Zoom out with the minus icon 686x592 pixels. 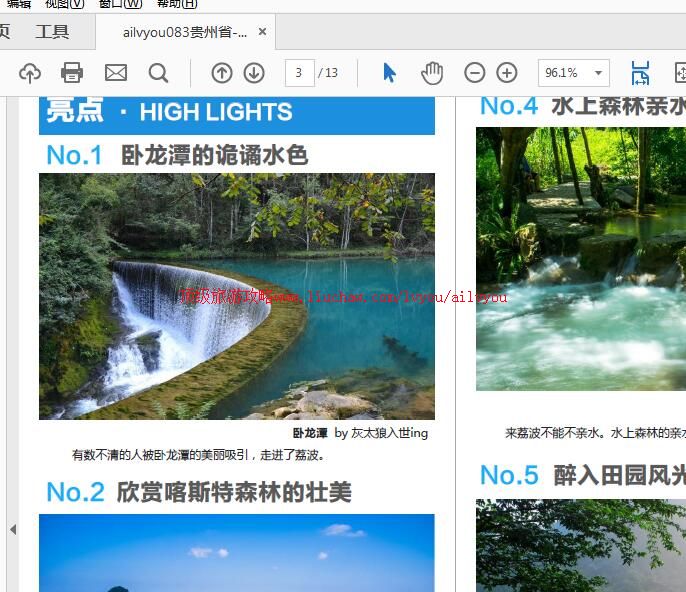pos(475,73)
